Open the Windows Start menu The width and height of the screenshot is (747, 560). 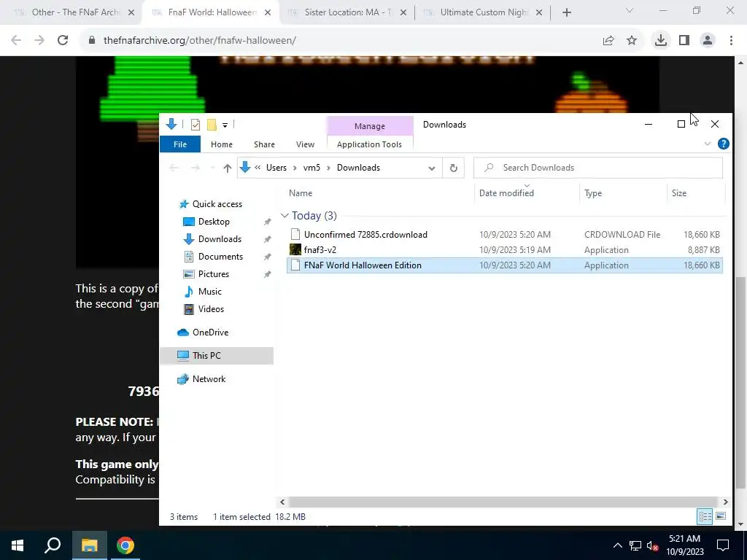coord(18,545)
